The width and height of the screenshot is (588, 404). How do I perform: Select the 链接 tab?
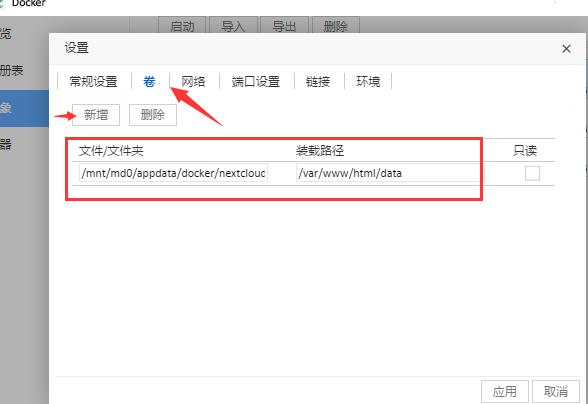(318, 81)
